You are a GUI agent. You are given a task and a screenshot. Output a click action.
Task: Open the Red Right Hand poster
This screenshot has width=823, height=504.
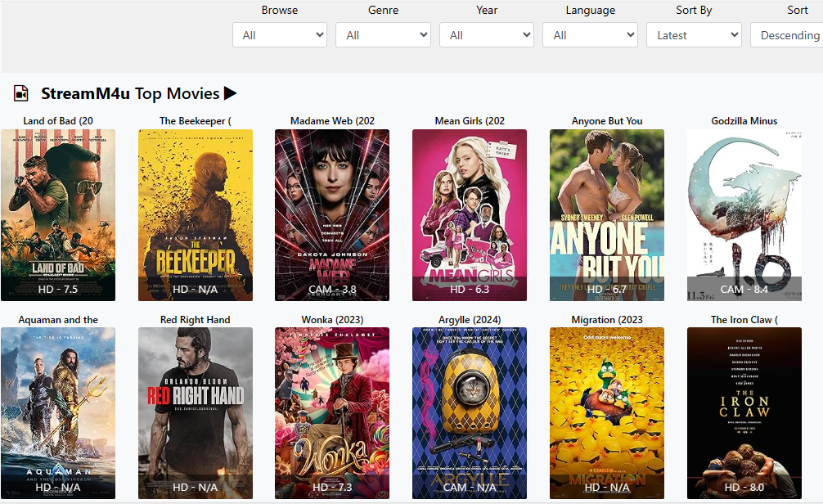[x=196, y=413]
